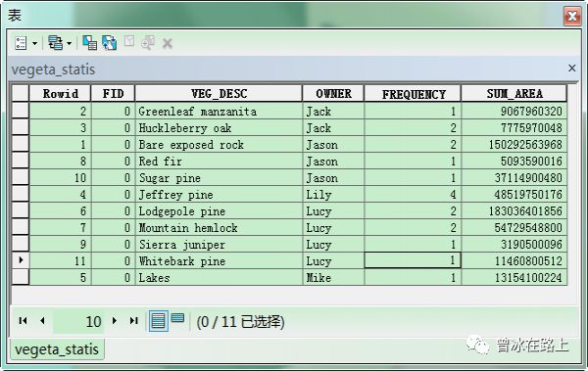Close the table window with red X
This screenshot has width=588, height=371.
point(572,16)
